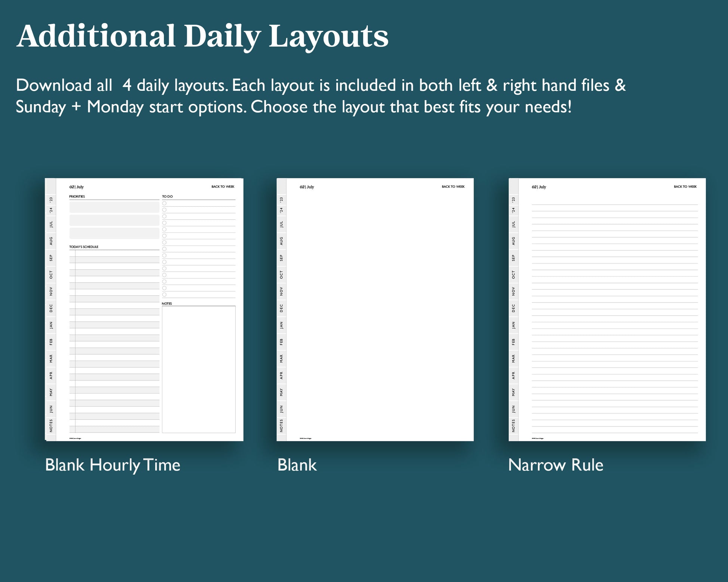Viewport: 728px width, 582px height.
Task: Select OCT tab on Narrow Rule page
Action: [514, 275]
